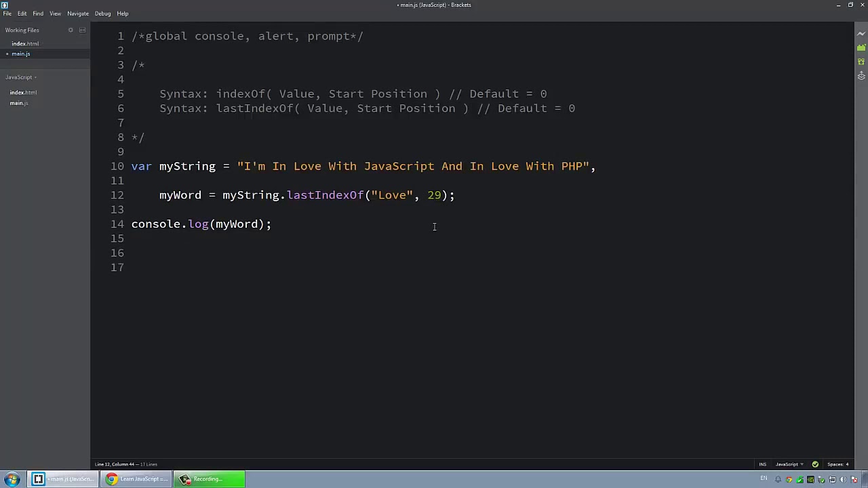Click the safely remove hardware tray icon
This screenshot has height=488, width=868.
point(821,480)
